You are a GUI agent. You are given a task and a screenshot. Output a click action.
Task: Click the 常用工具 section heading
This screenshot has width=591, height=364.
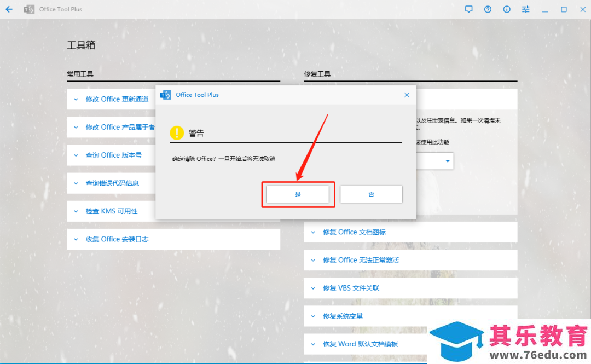pyautogui.click(x=80, y=74)
